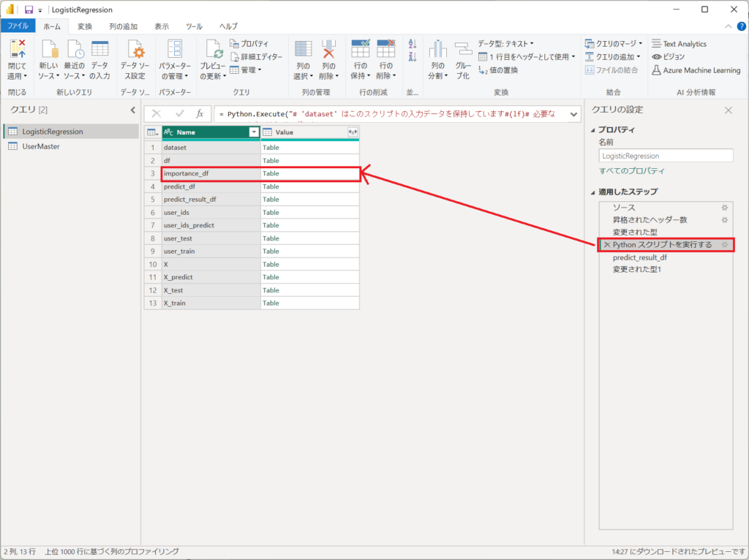Delete the Python スクリプトを実行する step
Screen dimensions: 749x560
(x=607, y=245)
